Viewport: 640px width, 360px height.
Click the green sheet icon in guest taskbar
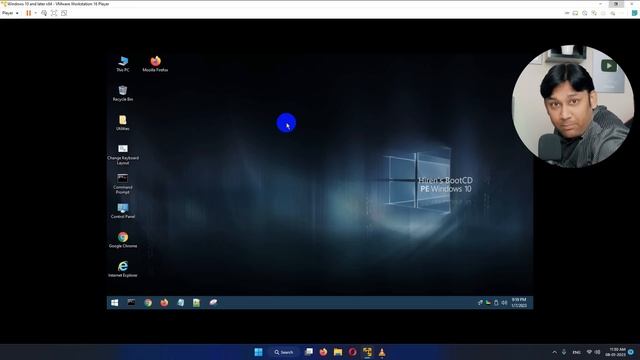pyautogui.click(x=196, y=302)
